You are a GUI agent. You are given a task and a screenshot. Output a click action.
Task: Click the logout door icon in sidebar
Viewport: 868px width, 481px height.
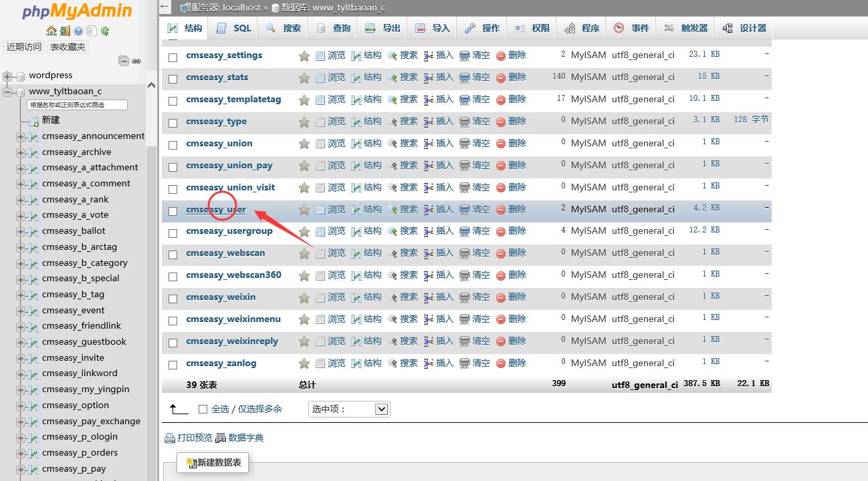pyautogui.click(x=65, y=31)
